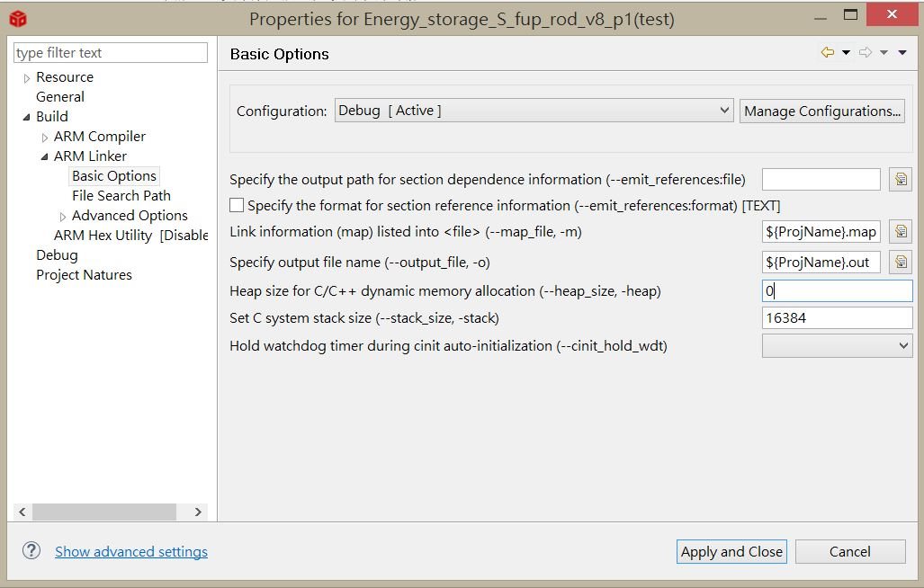Image resolution: width=924 pixels, height=588 pixels.
Task: Open the cinit hold watchdog dropdown
Action: pos(837,345)
